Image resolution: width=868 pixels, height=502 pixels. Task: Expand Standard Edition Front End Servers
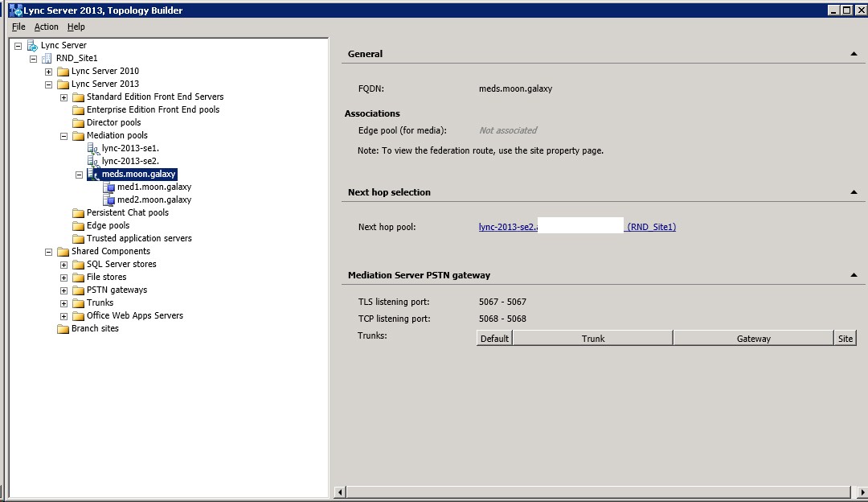tap(64, 97)
